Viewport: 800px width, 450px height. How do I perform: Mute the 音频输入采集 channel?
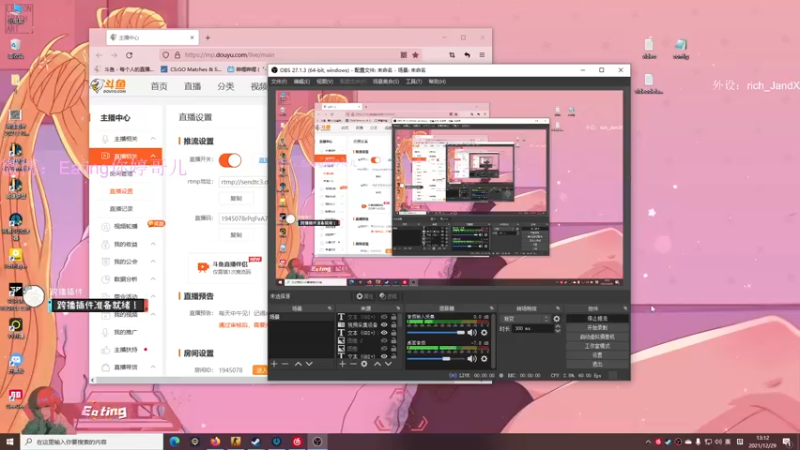point(472,333)
